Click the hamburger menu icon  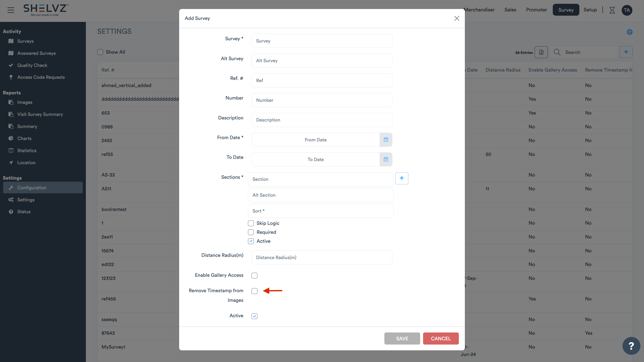11,10
